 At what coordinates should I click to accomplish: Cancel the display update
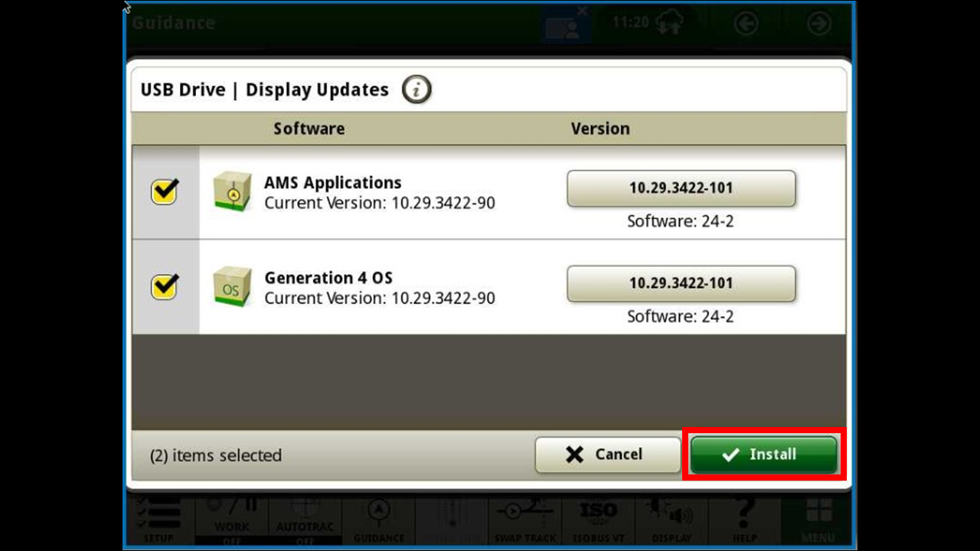[607, 455]
